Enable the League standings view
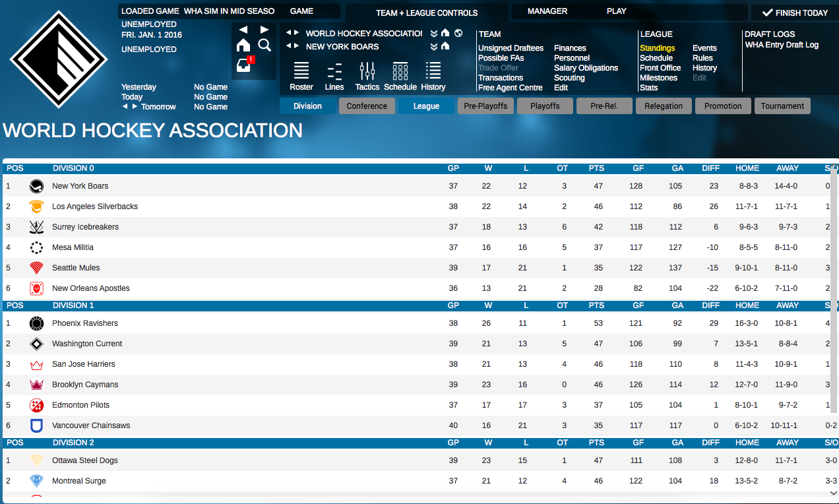Viewport: 839px width, 504px height. [426, 106]
